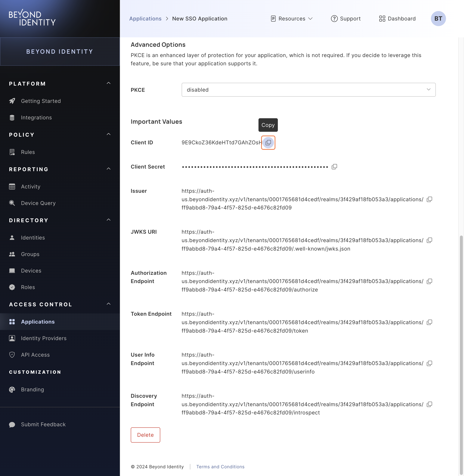This screenshot has width=464, height=476.
Task: Open Terms and Conditions link
Action: click(x=220, y=466)
